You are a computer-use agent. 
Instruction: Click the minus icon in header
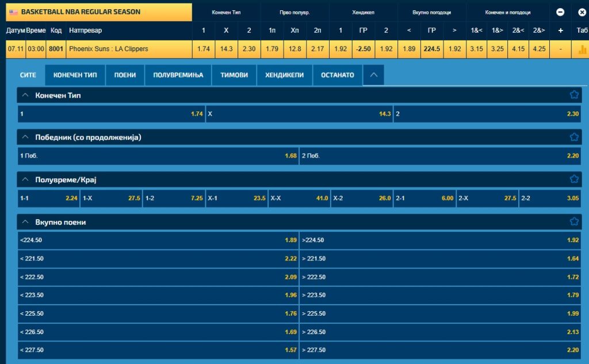[x=560, y=12]
